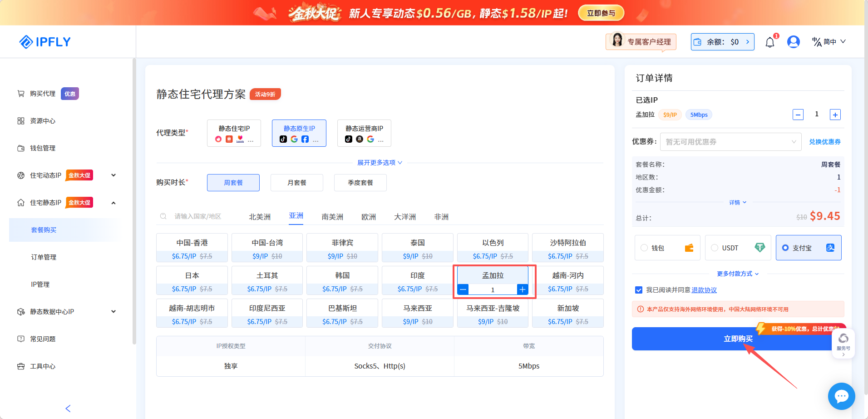
Task: Open 订单管理 submenu item
Action: pos(44,257)
